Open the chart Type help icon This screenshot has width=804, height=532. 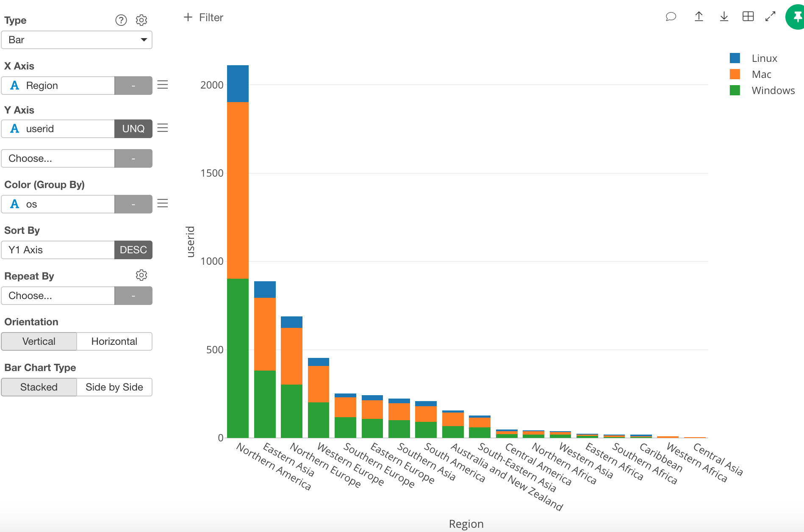(x=121, y=20)
